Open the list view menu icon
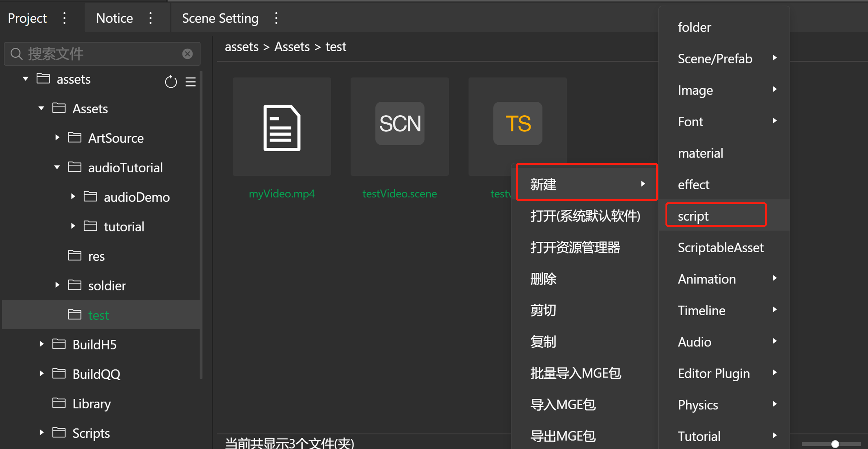Image resolution: width=868 pixels, height=449 pixels. click(x=190, y=82)
